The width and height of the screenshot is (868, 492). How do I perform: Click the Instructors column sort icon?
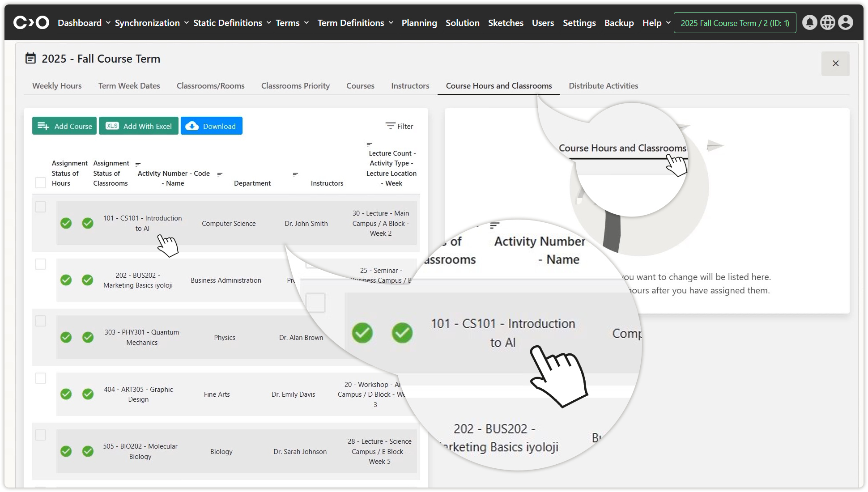(295, 174)
